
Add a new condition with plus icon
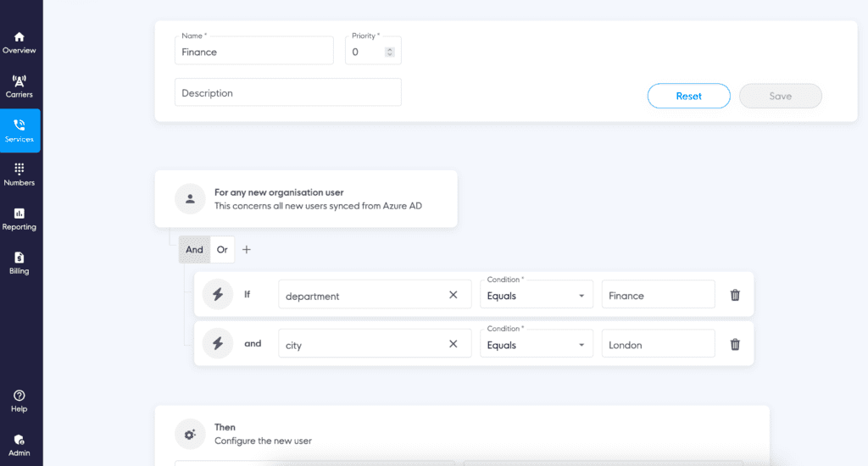[247, 250]
